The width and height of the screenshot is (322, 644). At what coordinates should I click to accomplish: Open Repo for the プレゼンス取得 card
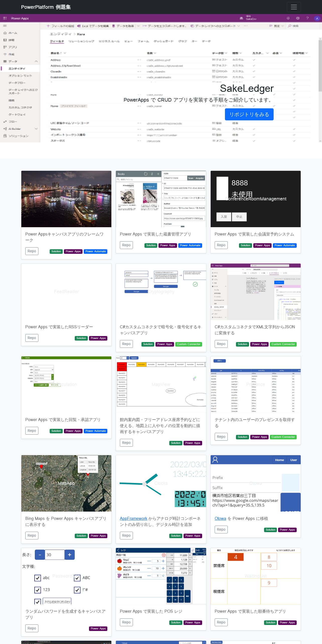click(x=221, y=437)
